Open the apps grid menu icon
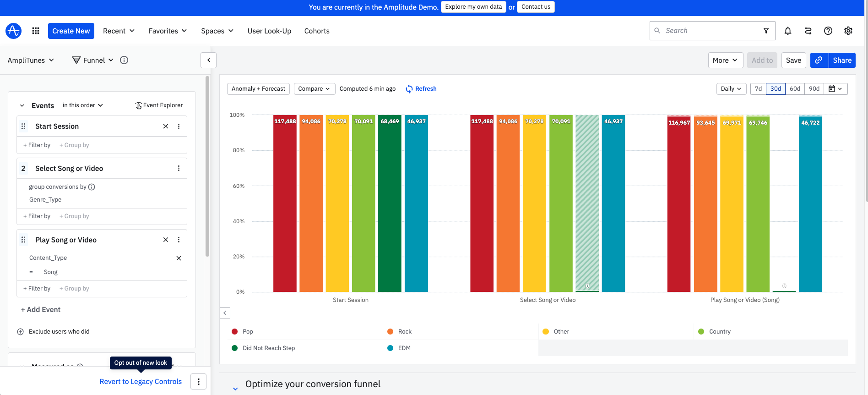This screenshot has height=395, width=868. point(36,31)
